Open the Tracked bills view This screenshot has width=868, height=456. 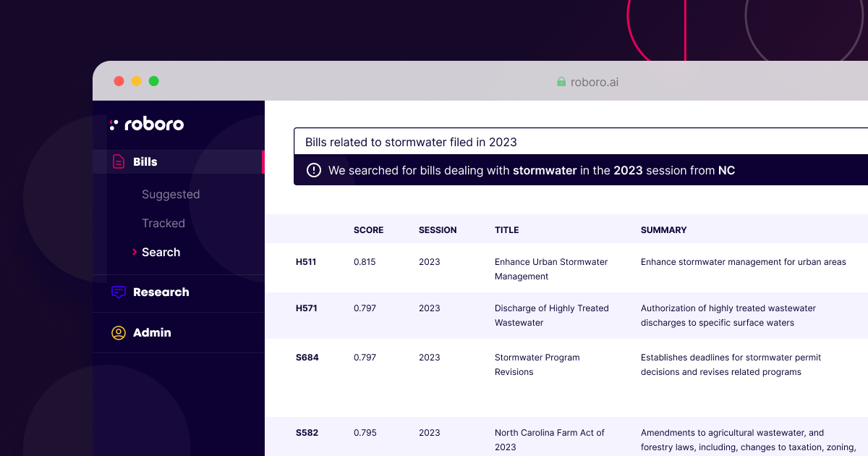click(x=163, y=223)
